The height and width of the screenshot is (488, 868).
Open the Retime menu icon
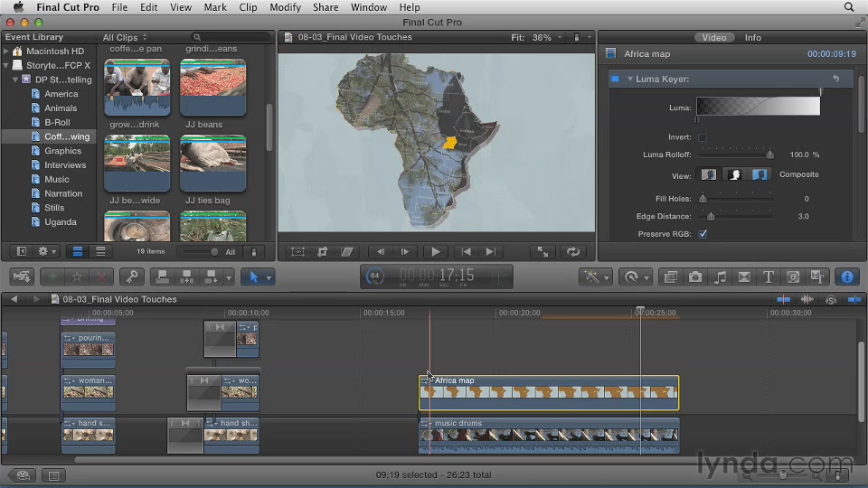point(635,277)
